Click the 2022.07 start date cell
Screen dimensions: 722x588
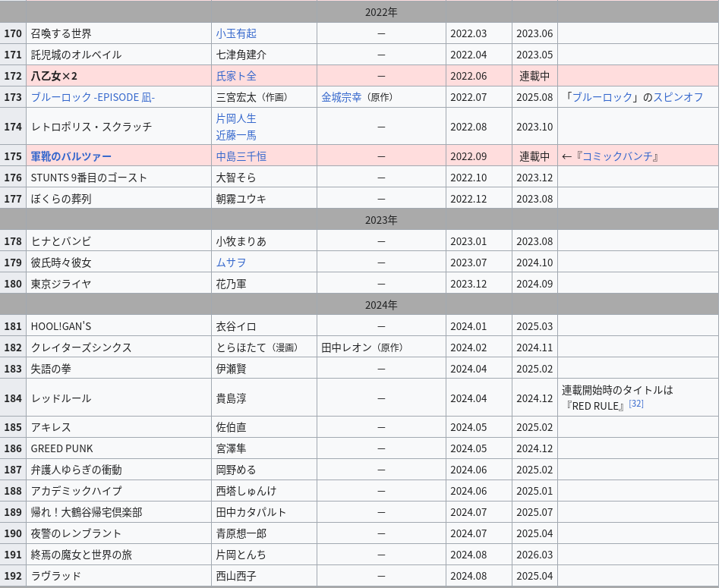(x=479, y=97)
